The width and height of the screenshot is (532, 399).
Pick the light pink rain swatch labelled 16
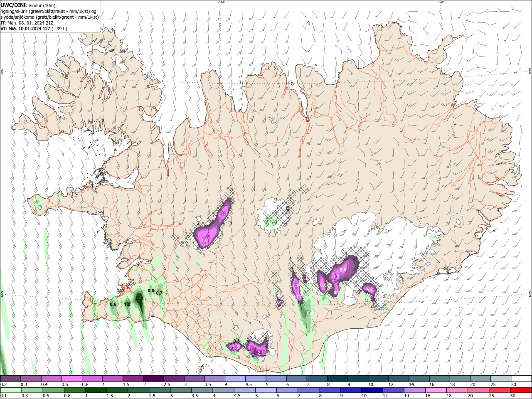coord(436,390)
